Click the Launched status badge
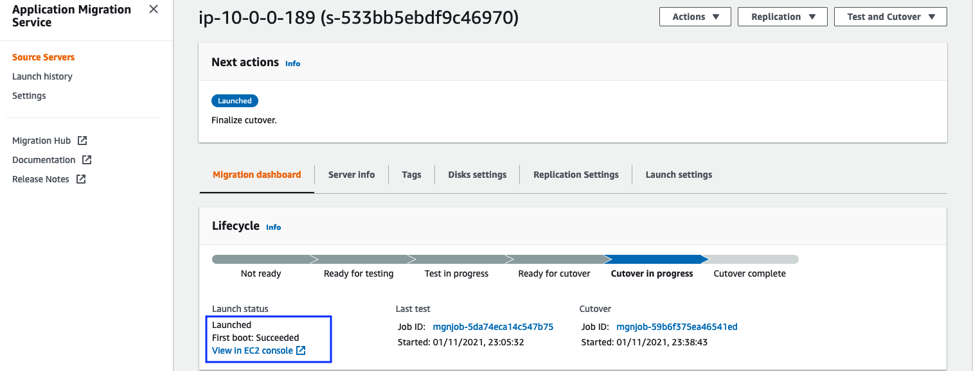980x371 pixels. (235, 101)
